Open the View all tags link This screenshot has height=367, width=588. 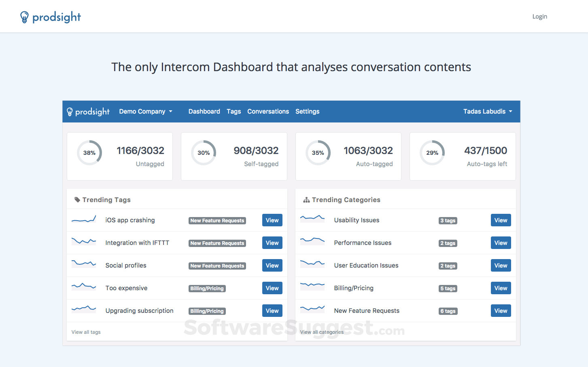(x=86, y=332)
